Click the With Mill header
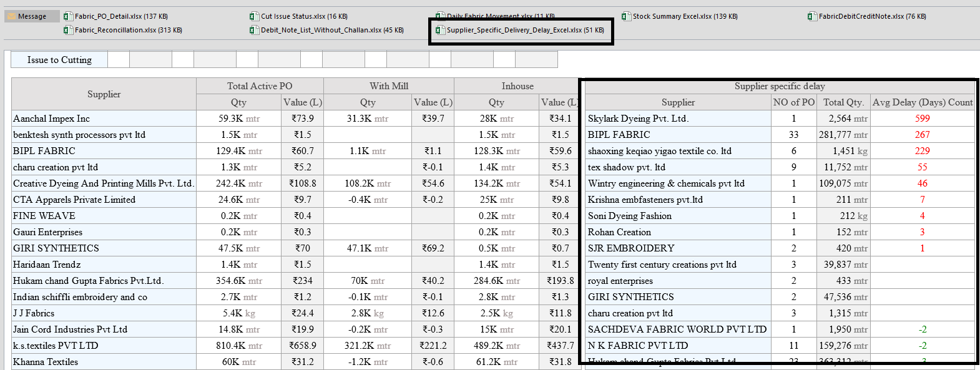 coord(389,86)
